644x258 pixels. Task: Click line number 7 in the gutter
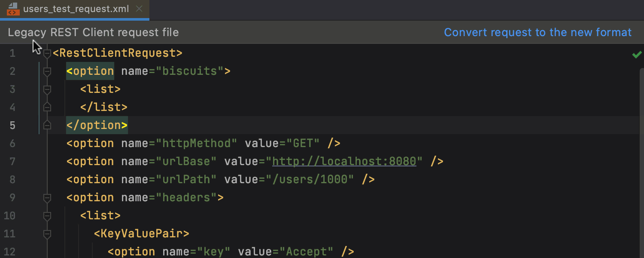click(12, 162)
